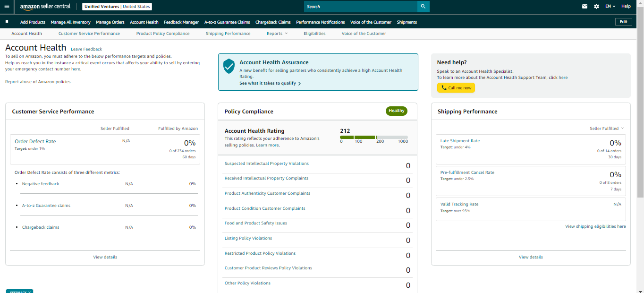Image resolution: width=644 pixels, height=293 pixels.
Task: Select the Eligibilities tab
Action: click(x=314, y=34)
